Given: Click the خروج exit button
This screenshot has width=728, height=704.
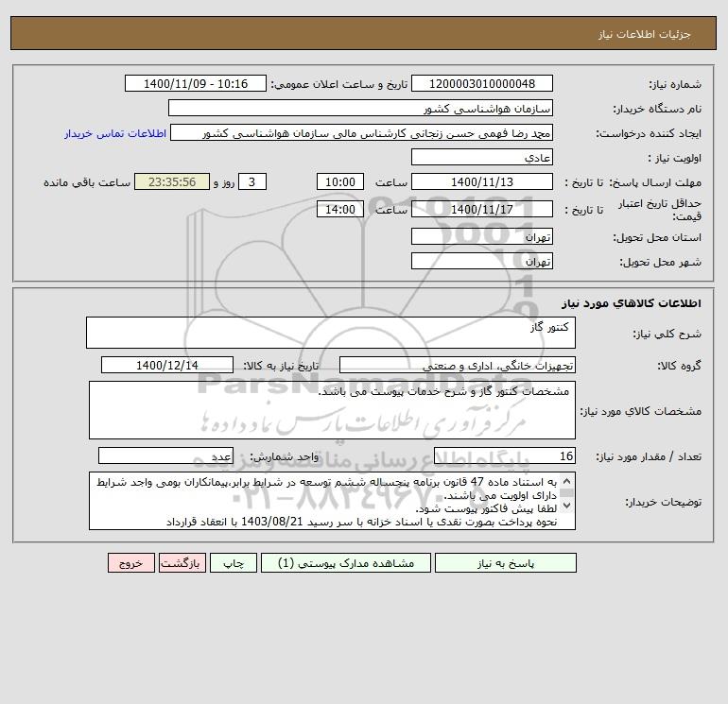Looking at the screenshot, I should click(130, 563).
